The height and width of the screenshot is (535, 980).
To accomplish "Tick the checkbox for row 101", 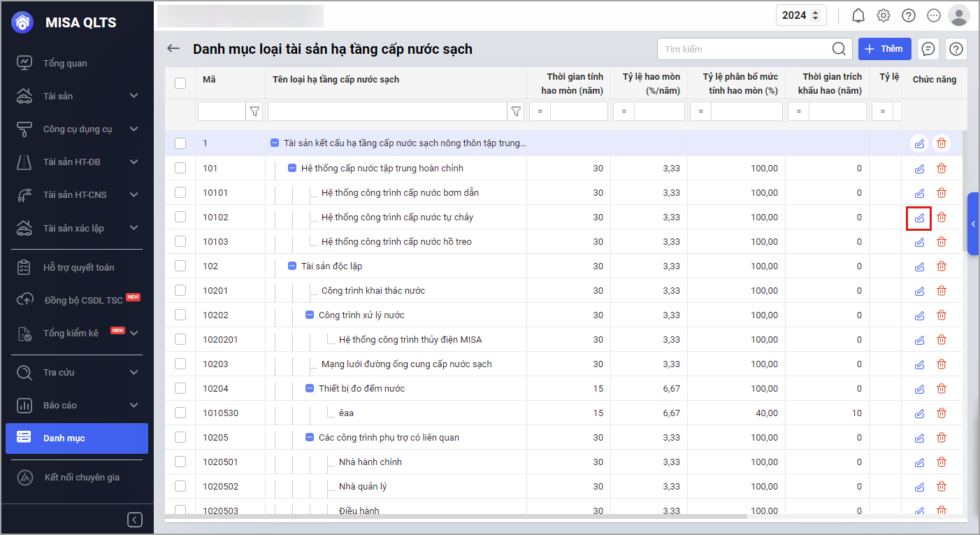I will click(x=180, y=169).
